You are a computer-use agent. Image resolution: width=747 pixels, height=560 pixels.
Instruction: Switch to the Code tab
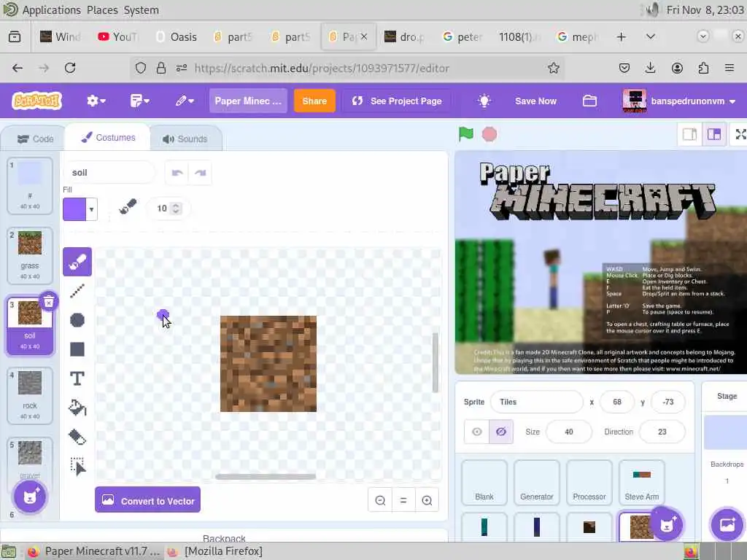coord(35,139)
